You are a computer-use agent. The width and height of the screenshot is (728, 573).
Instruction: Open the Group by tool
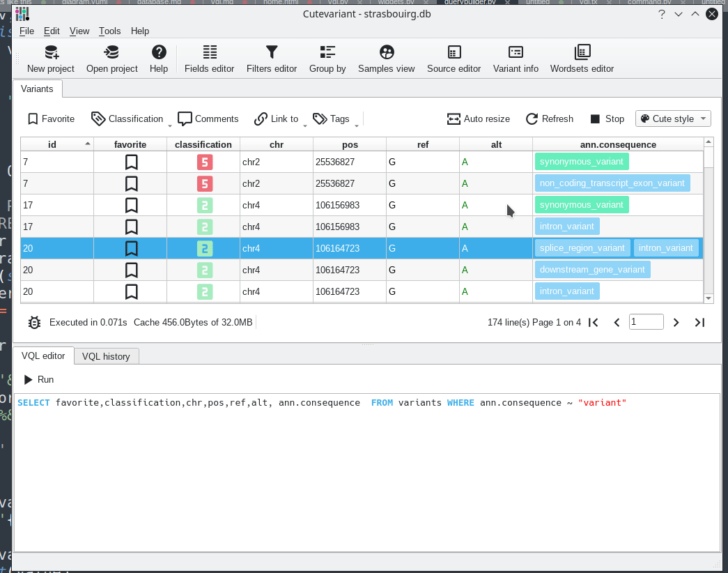[327, 59]
